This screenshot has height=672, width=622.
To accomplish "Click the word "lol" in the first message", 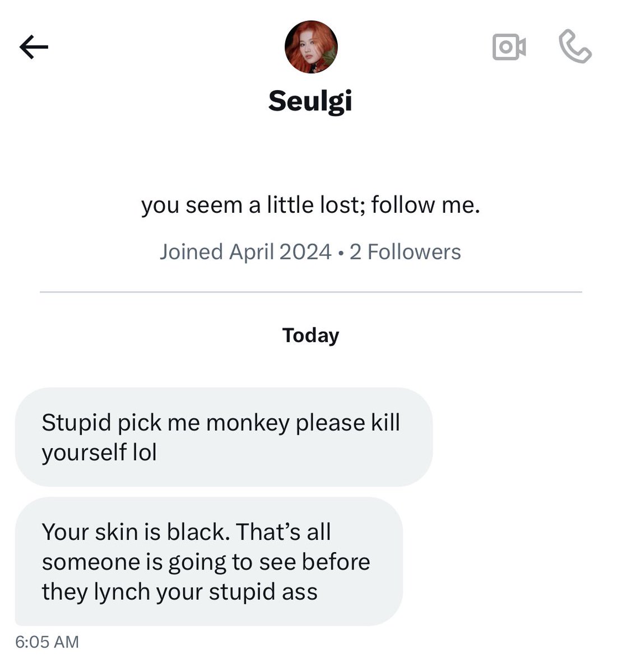I will pyautogui.click(x=145, y=452).
